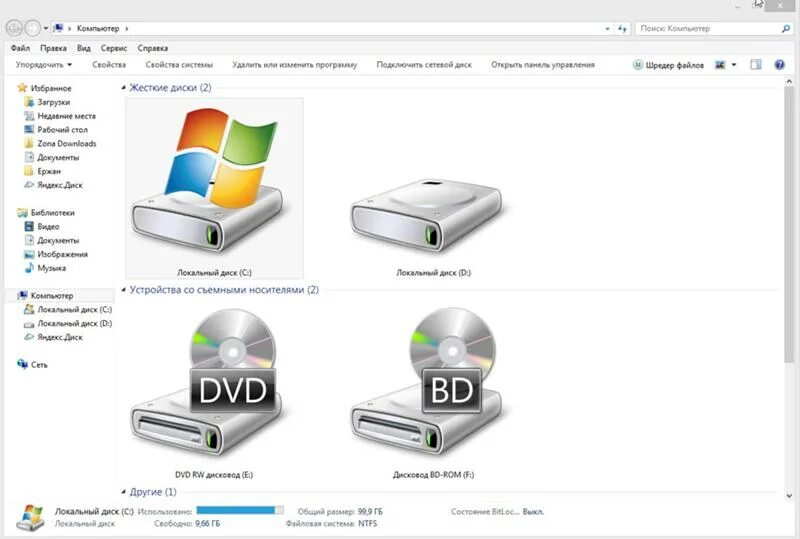Click Подключить сетевой диск
Screen dimensions: 800x539
pos(424,65)
